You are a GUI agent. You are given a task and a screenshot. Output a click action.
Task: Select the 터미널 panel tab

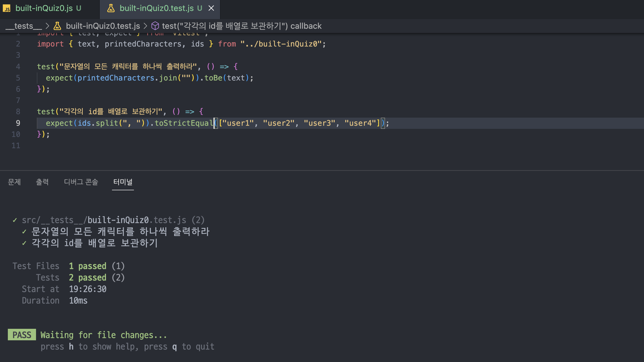tap(123, 182)
